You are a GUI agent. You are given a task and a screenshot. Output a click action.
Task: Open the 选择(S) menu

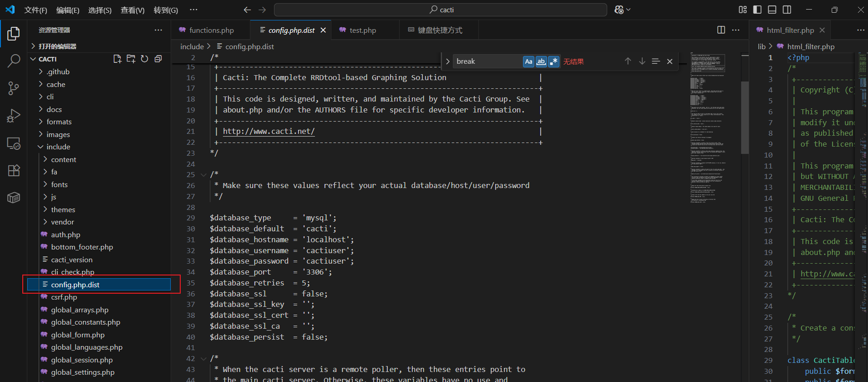100,10
